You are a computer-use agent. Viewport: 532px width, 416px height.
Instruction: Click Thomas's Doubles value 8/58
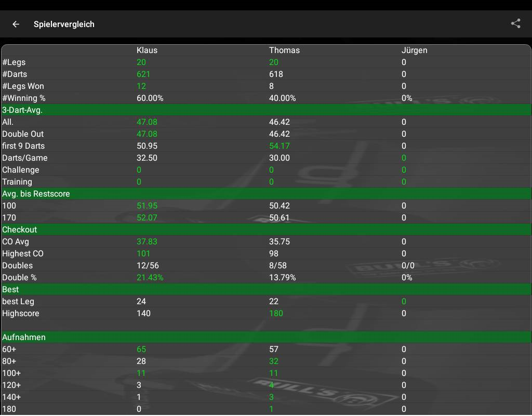(277, 265)
